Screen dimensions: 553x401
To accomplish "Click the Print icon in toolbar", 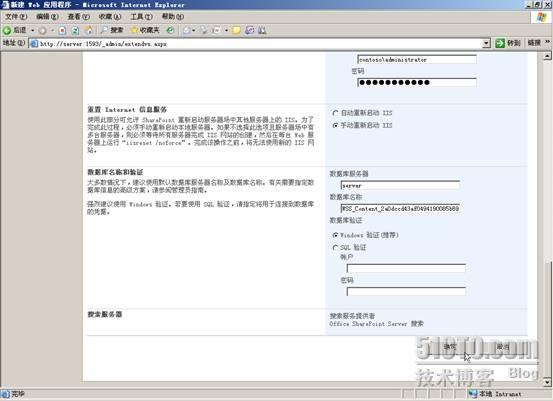I will tap(204, 31).
